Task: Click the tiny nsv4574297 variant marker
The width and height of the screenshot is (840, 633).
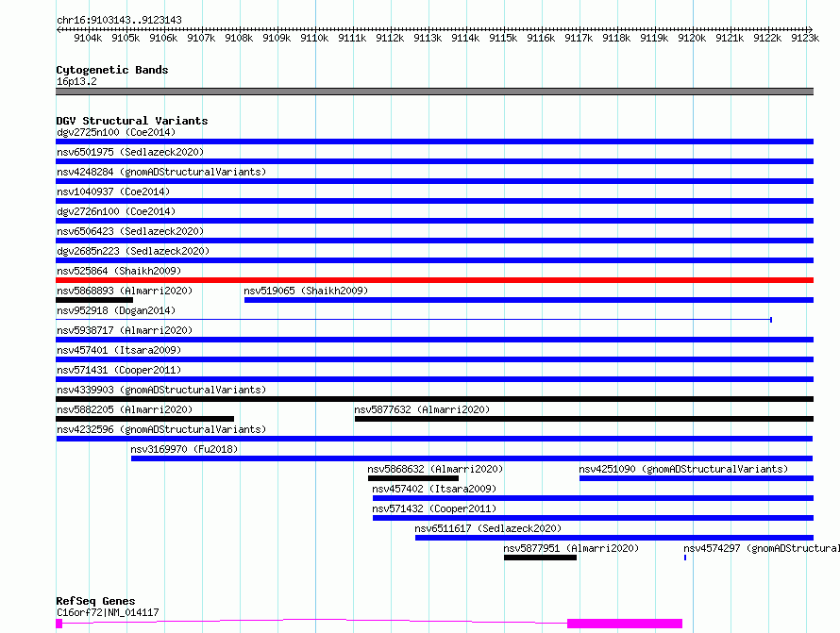Action: (x=685, y=558)
